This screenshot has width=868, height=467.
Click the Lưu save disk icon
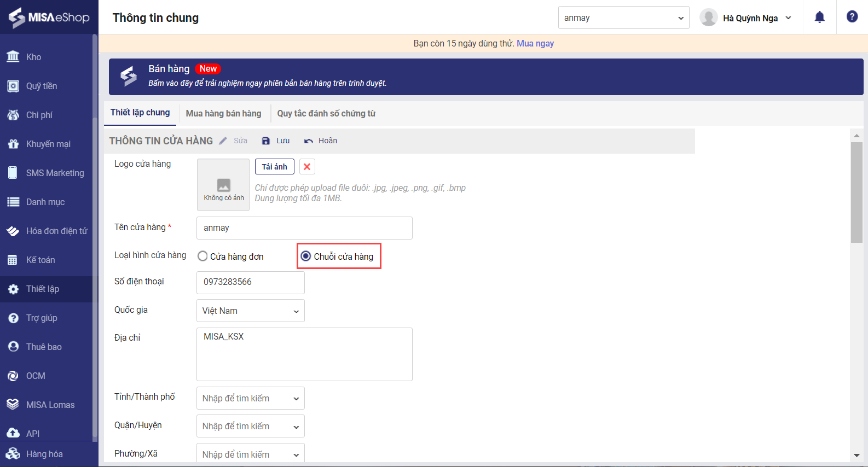[x=266, y=141]
